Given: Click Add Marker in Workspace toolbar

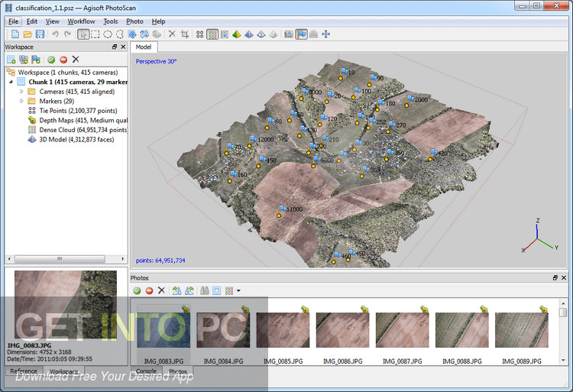Looking at the screenshot, I should pos(36,59).
